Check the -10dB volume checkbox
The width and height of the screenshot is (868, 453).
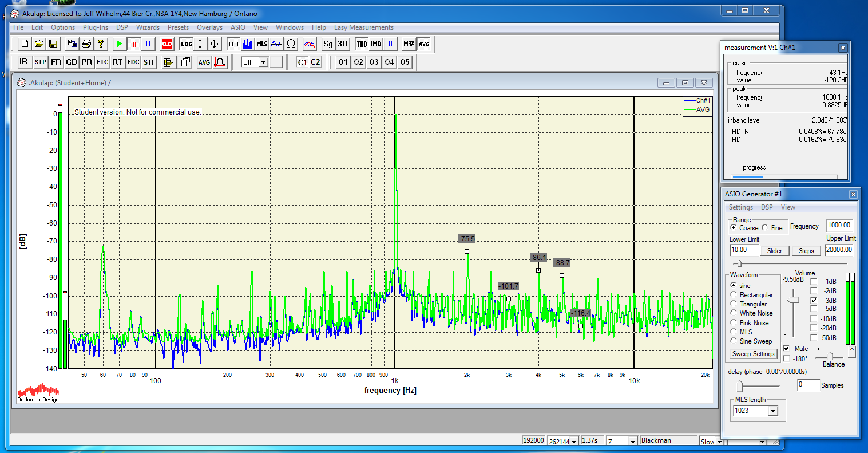coord(814,318)
